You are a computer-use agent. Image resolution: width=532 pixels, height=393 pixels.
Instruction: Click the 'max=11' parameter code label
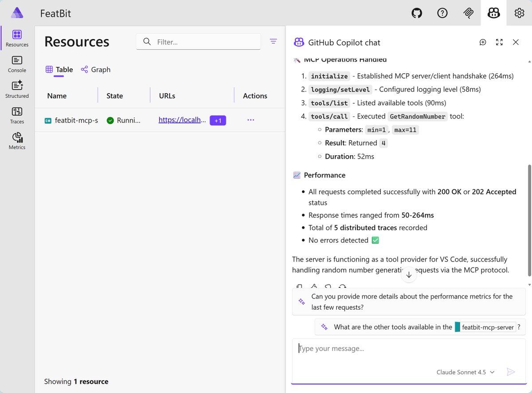[x=406, y=130]
